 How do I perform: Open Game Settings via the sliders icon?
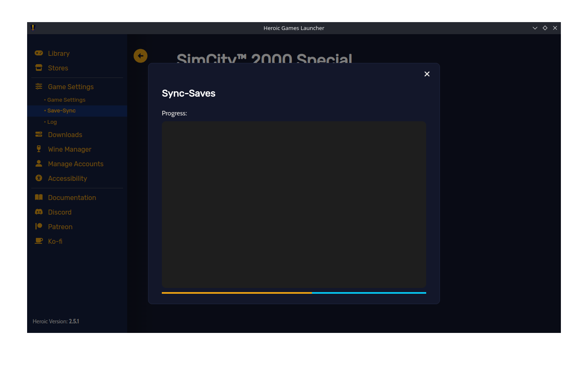point(39,86)
